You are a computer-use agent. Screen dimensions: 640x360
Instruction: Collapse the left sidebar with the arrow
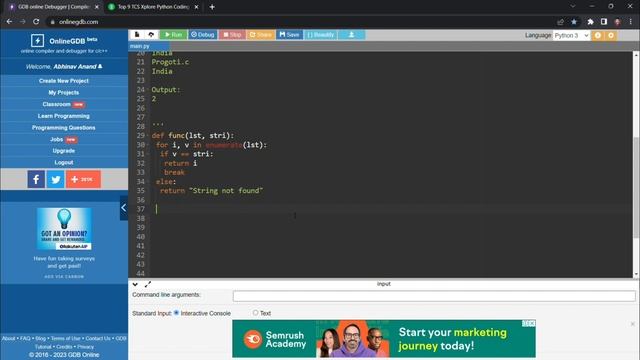(x=124, y=208)
